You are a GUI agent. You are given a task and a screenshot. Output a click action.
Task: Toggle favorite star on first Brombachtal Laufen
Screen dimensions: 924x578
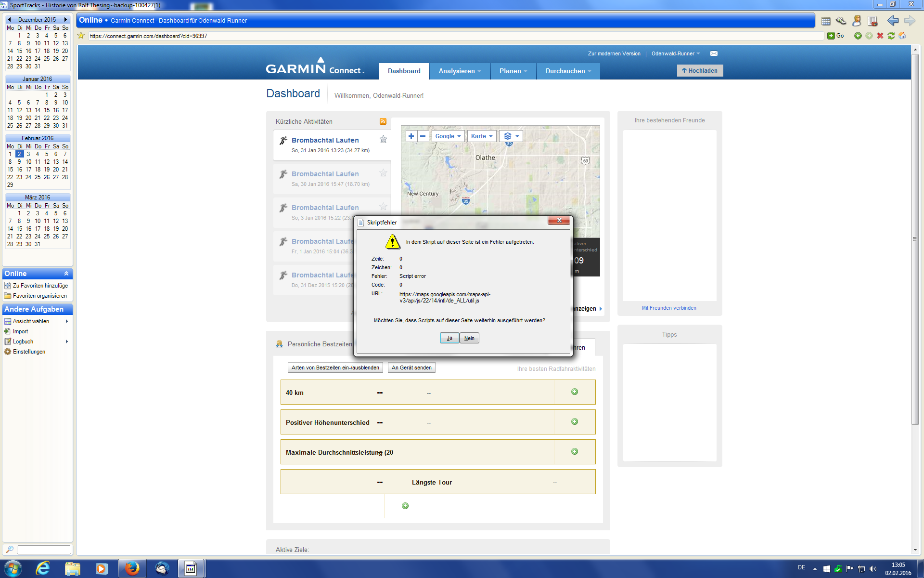383,139
